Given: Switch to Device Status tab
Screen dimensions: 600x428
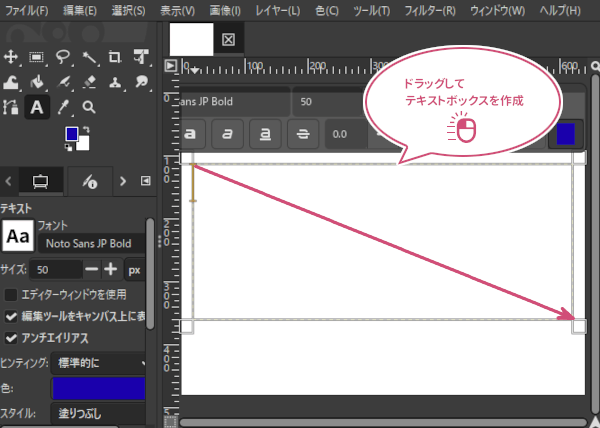Looking at the screenshot, I should 90,181.
